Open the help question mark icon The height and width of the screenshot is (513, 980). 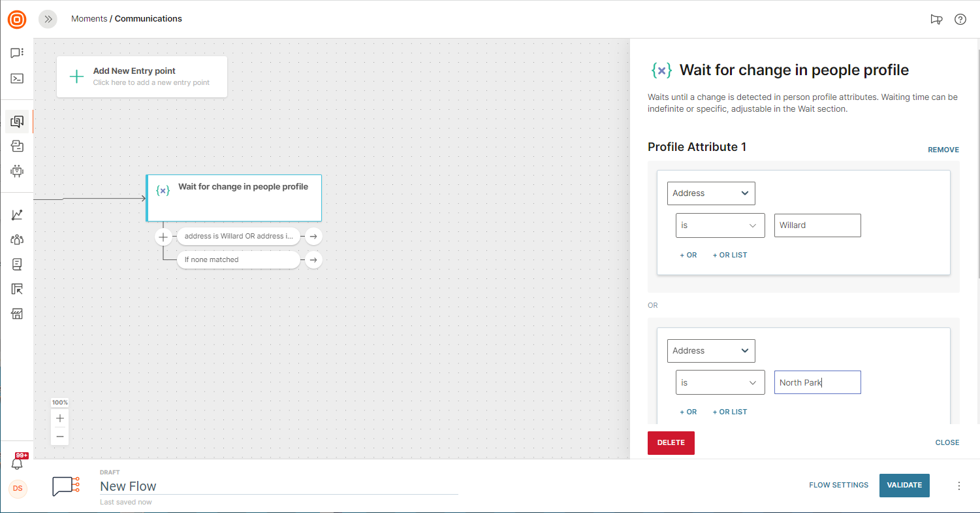point(960,19)
